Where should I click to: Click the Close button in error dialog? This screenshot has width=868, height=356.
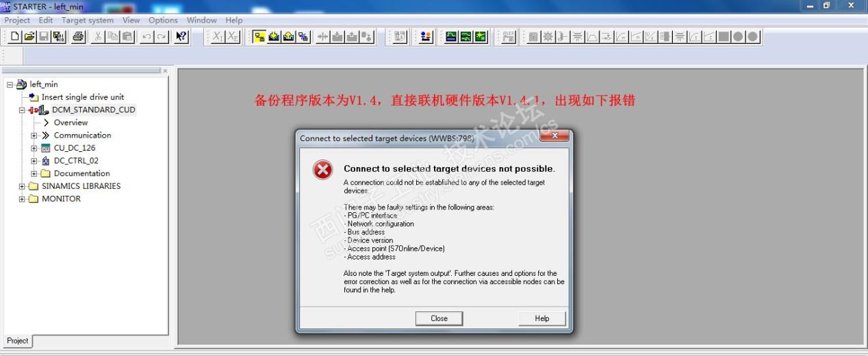(439, 318)
